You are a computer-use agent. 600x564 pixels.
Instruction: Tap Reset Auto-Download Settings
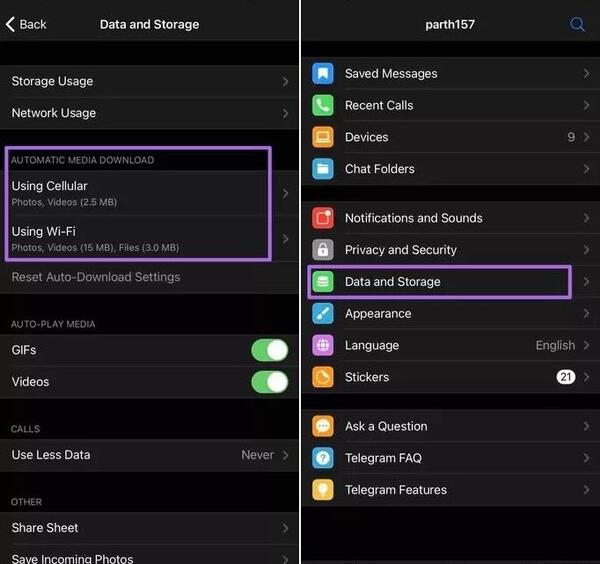pos(96,277)
